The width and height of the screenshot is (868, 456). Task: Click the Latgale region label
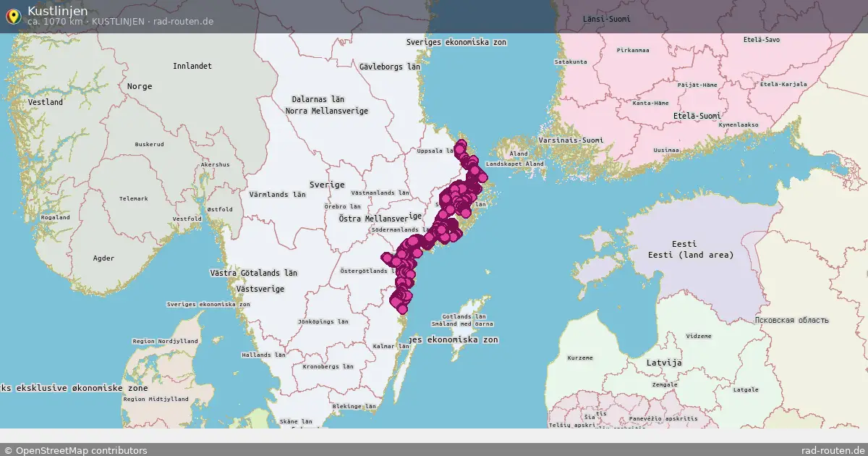click(746, 389)
